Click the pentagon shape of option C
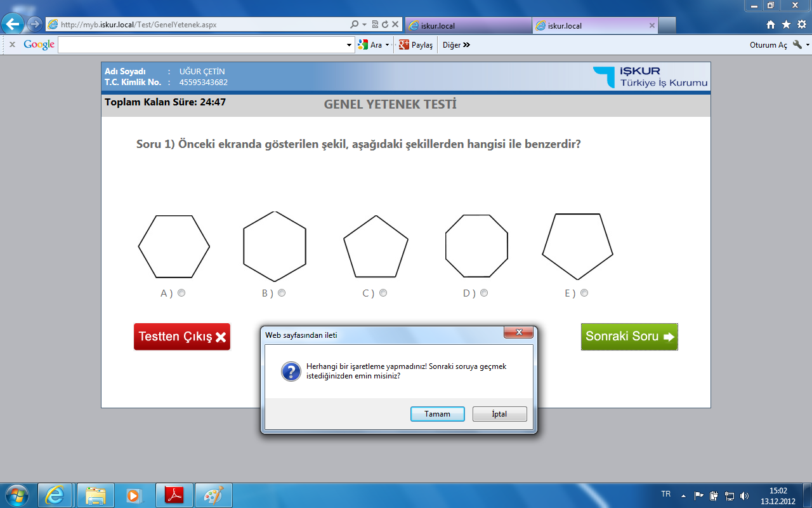 (x=376, y=246)
